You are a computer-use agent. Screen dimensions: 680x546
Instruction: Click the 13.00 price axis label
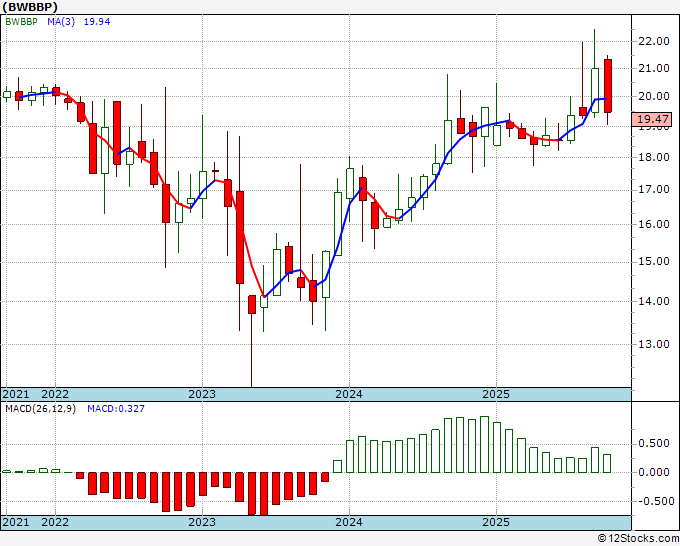pyautogui.click(x=654, y=344)
